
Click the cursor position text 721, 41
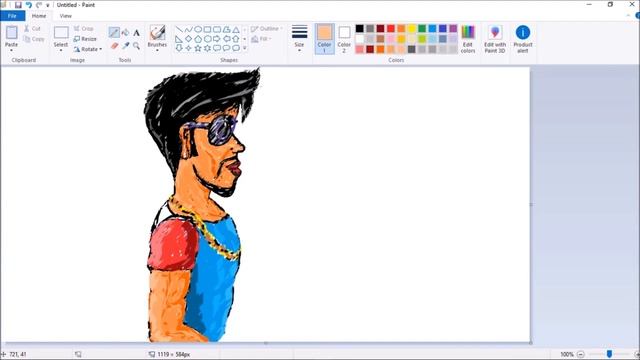point(18,354)
